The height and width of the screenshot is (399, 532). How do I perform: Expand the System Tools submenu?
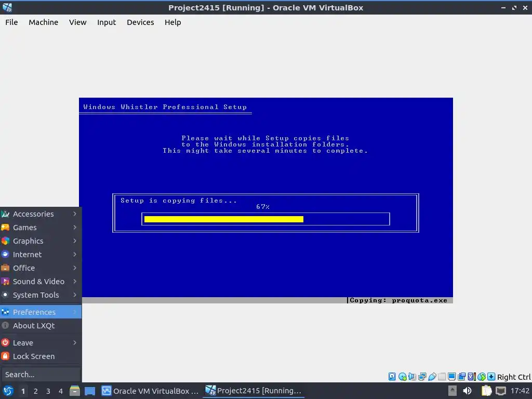pos(41,295)
